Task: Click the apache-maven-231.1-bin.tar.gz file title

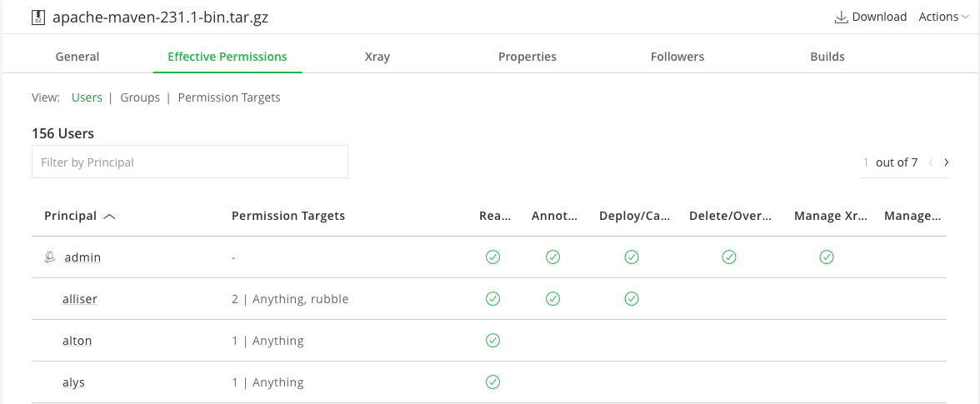Action: pyautogui.click(x=161, y=17)
